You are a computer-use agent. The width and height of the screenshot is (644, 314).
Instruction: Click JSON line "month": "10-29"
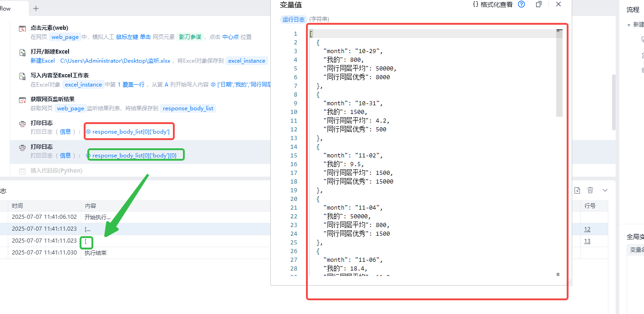[x=353, y=51]
